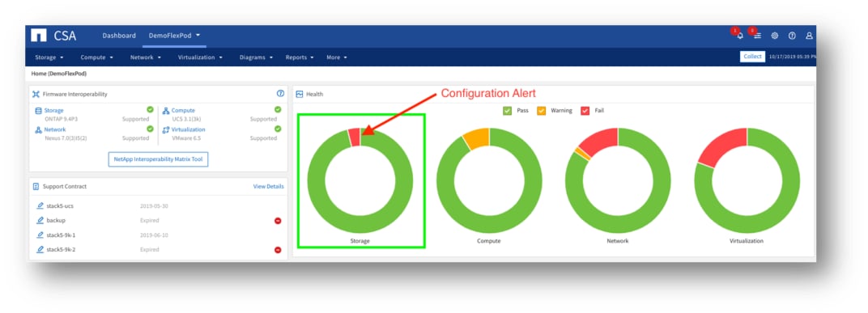Edit the stack5-9k-2 contract pencil icon

pyautogui.click(x=40, y=249)
